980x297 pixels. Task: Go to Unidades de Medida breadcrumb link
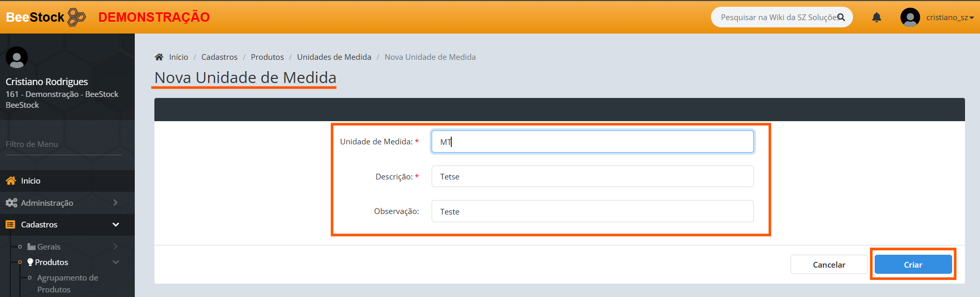point(334,57)
